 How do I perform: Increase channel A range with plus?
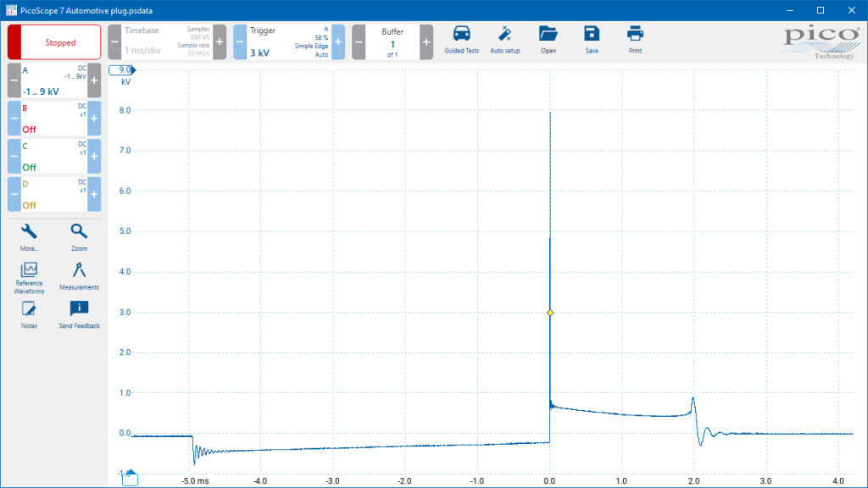click(x=94, y=80)
